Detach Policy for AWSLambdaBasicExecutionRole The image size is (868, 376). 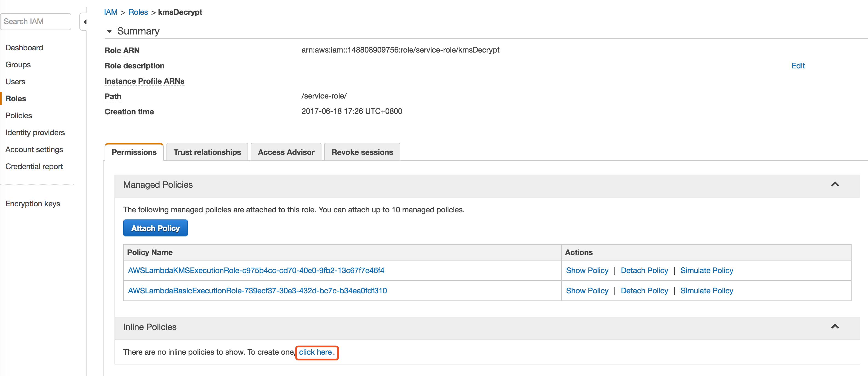644,291
